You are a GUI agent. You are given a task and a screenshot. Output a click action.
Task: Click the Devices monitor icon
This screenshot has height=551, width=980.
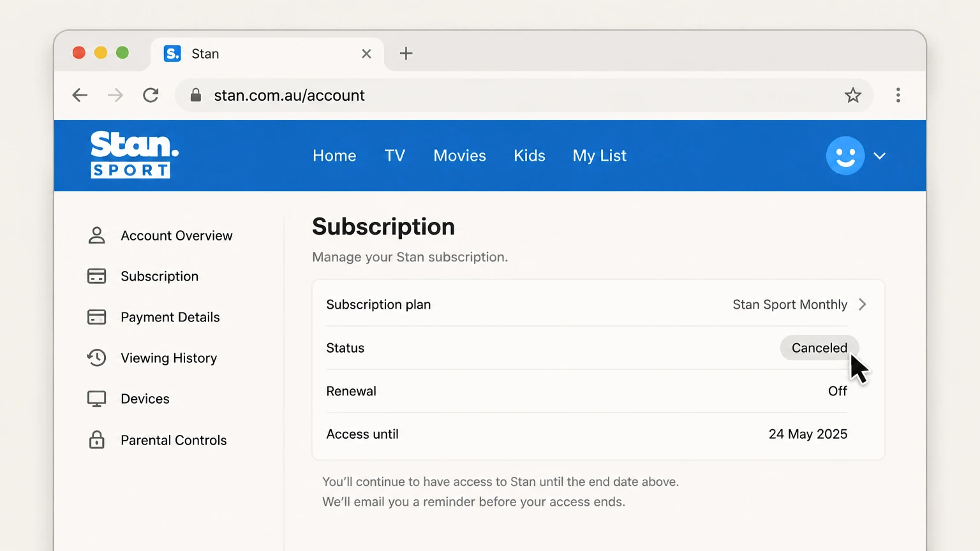click(96, 399)
